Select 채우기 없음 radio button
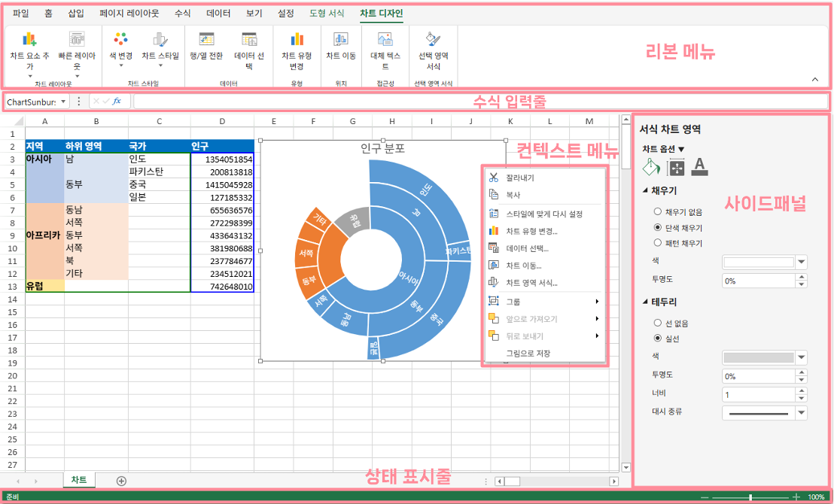 [x=658, y=211]
